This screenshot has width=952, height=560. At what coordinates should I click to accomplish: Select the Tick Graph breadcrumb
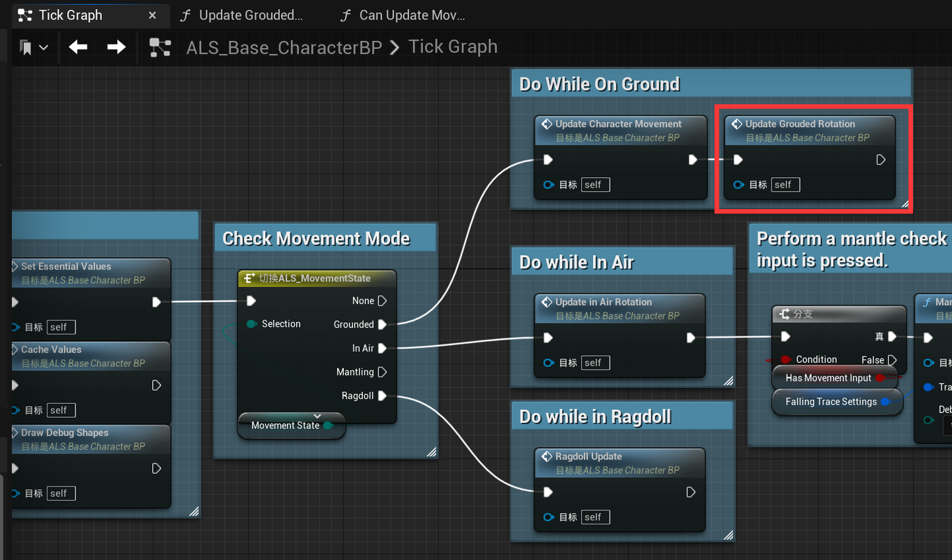coord(453,47)
